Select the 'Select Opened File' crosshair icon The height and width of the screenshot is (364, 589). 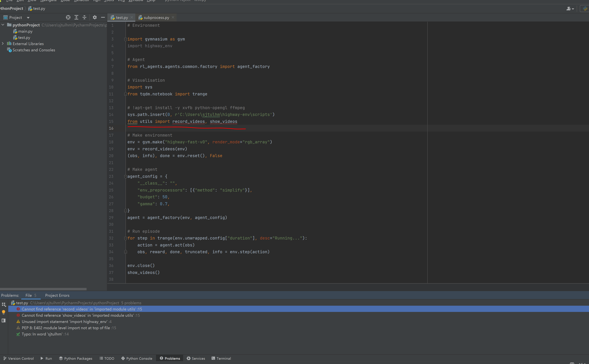[x=68, y=17]
